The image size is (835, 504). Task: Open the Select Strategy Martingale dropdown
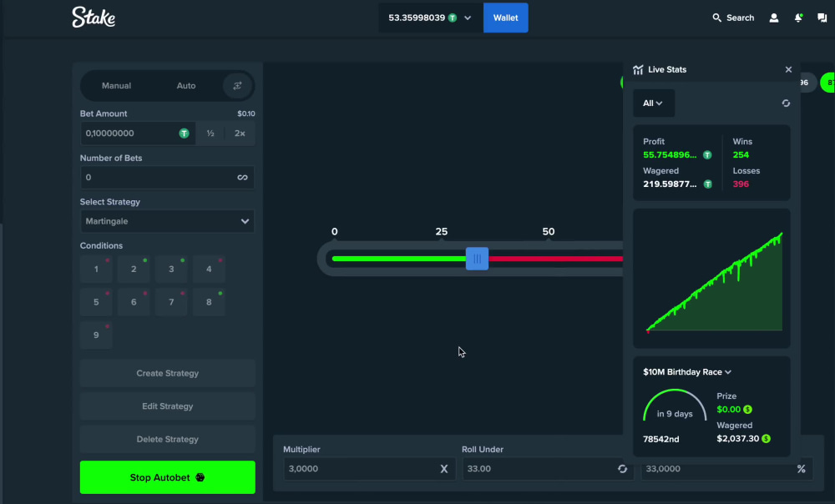[167, 221]
